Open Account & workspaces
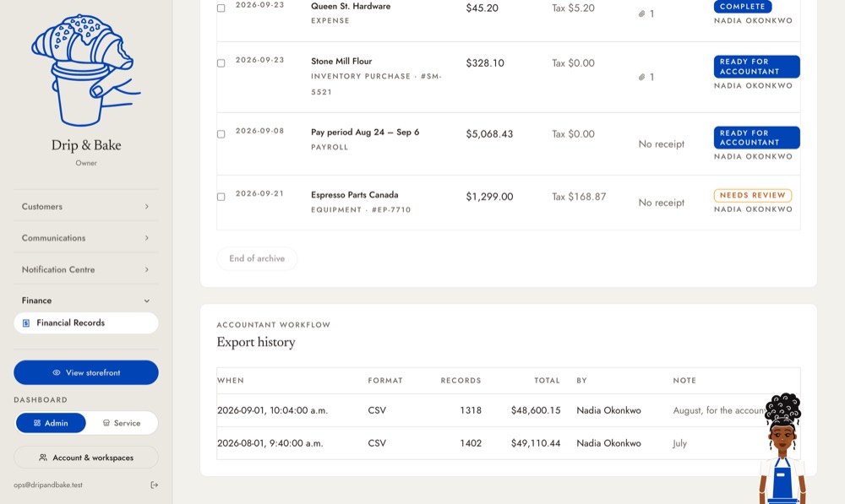This screenshot has width=845, height=504. 86,458
